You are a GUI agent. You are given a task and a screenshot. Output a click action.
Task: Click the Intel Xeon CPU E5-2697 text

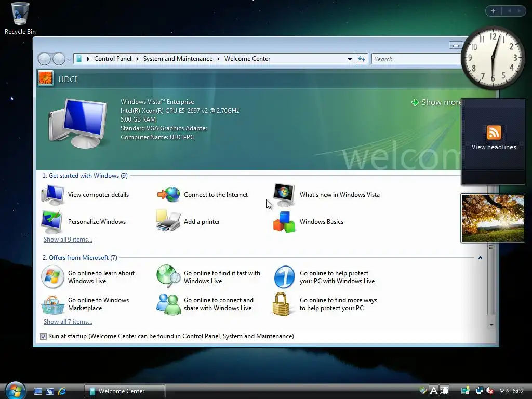pos(180,111)
